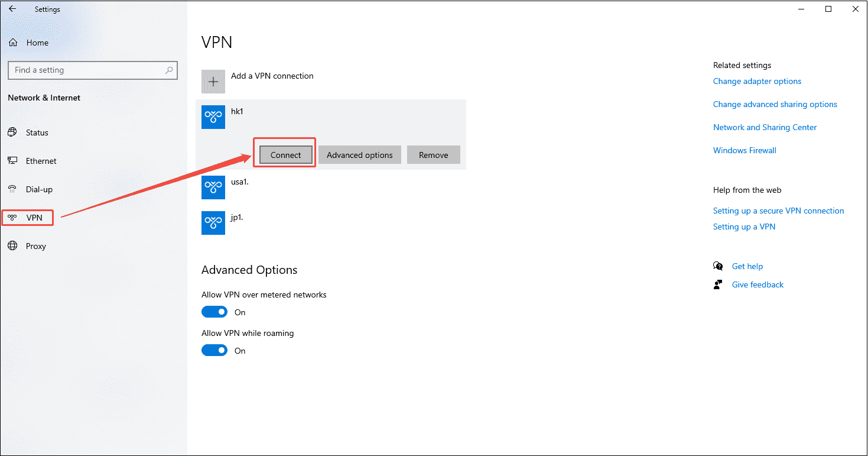
Task: Select the Dial-up network icon
Action: (x=12, y=189)
